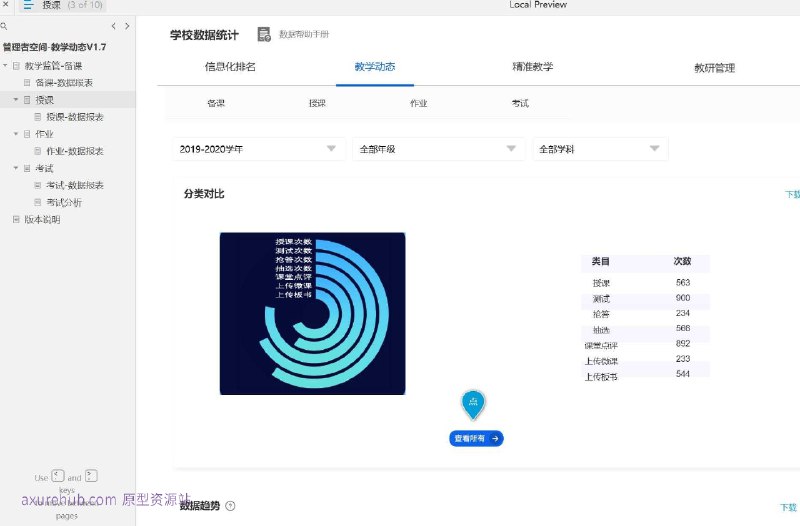This screenshot has height=526, width=800.
Task: Click the 查看所有 button
Action: click(x=476, y=438)
